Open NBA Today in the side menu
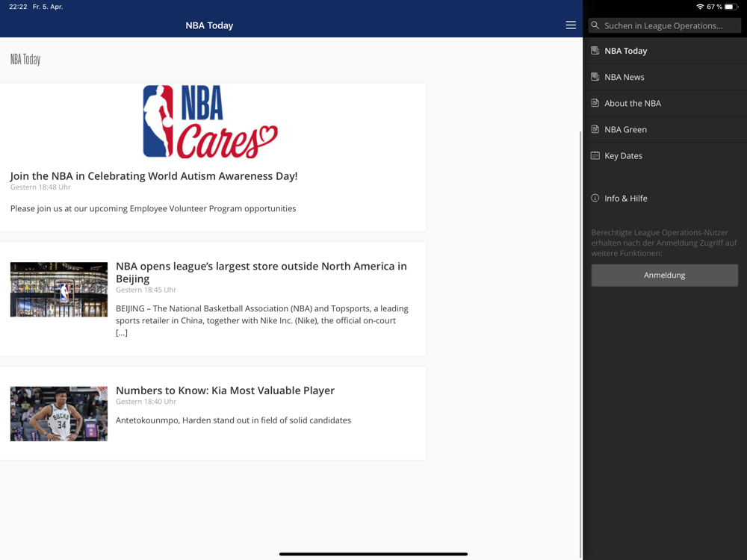The image size is (747, 560). click(665, 51)
